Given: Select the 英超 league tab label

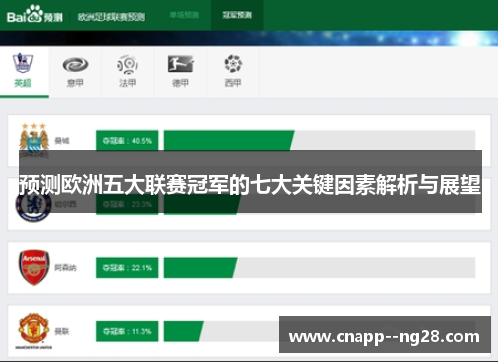Looking at the screenshot, I should pos(23,83).
